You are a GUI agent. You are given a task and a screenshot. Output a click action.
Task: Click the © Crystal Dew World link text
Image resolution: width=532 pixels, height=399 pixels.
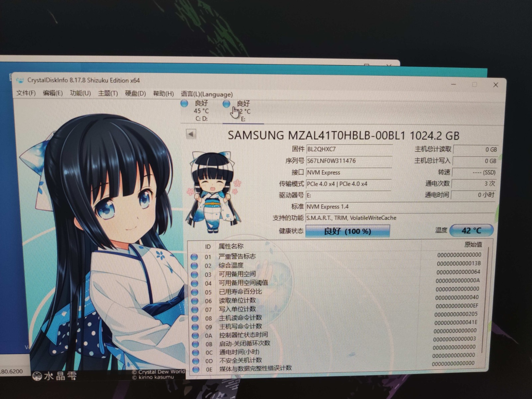click(158, 372)
